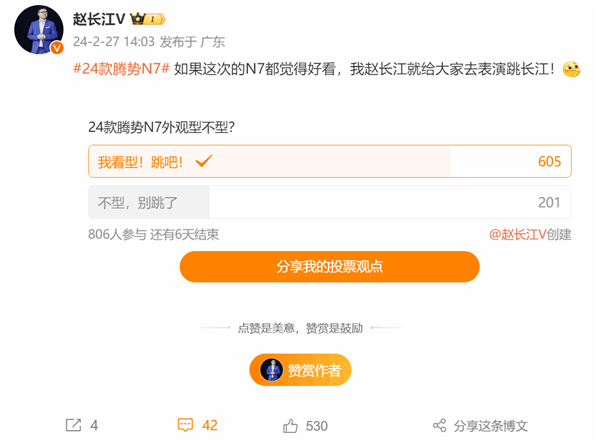
Task: Click the repost icon at the bottom
Action: click(x=73, y=425)
